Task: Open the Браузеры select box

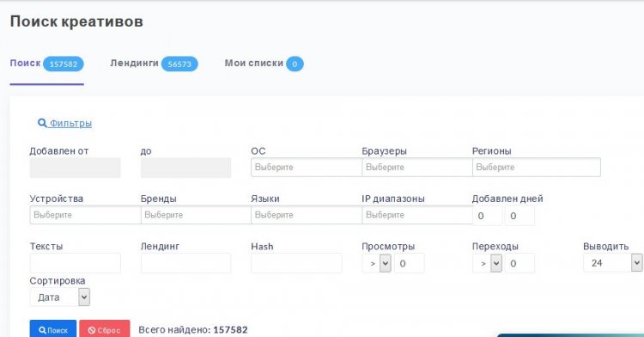Action: (x=417, y=168)
